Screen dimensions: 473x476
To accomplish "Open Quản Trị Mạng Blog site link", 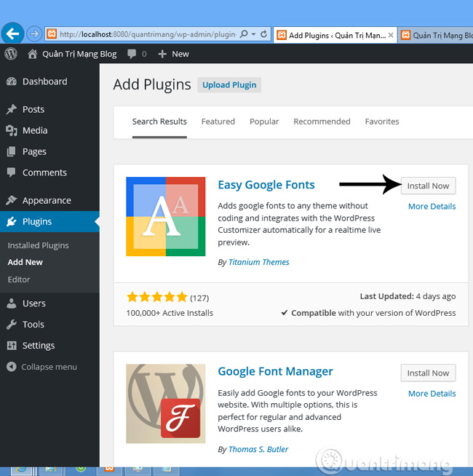I will (x=79, y=54).
